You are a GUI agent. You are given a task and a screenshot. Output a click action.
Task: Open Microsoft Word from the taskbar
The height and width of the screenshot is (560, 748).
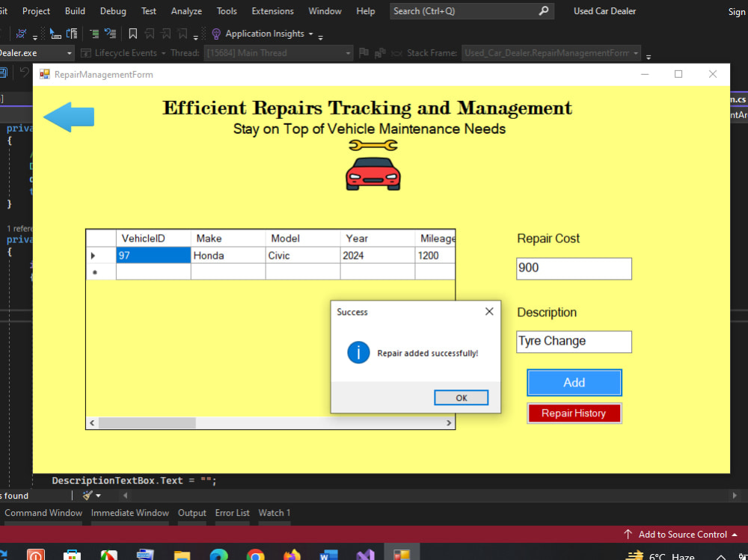[x=329, y=555]
